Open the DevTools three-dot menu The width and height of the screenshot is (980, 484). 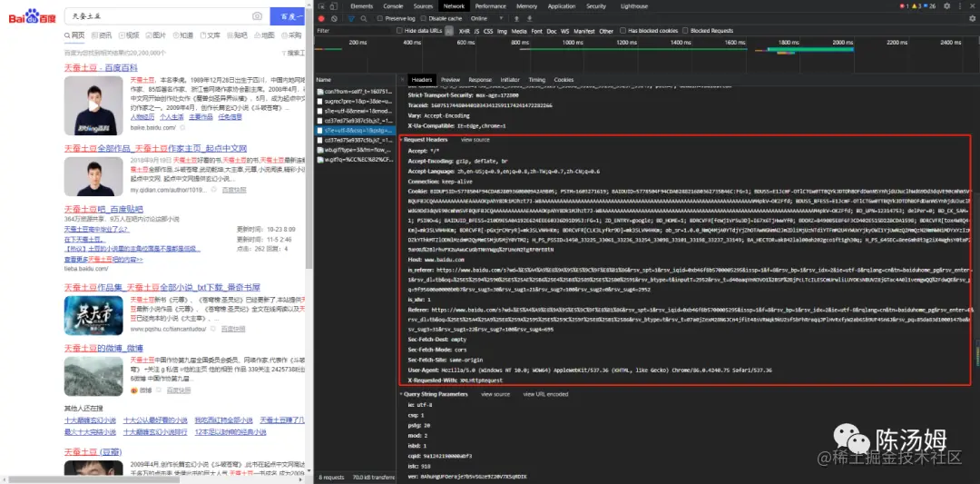(959, 6)
